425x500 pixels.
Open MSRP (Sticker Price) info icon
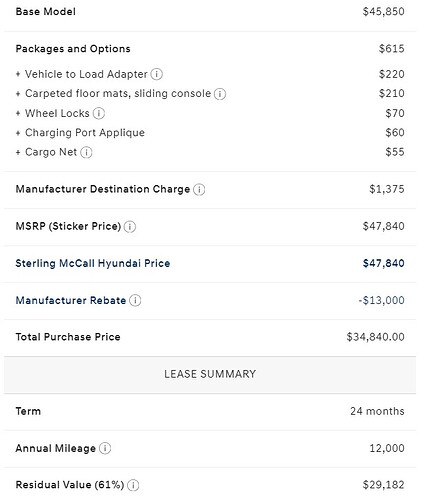[130, 226]
